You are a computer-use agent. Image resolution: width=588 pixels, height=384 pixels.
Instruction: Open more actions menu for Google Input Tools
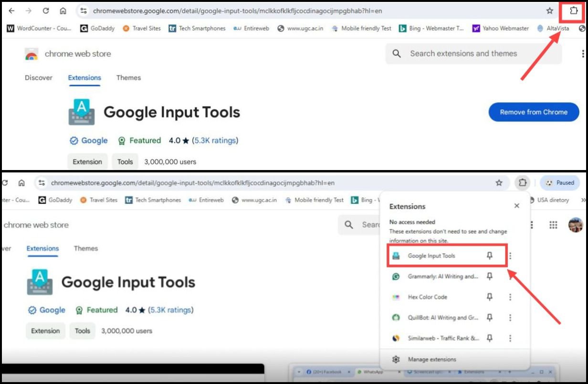tap(510, 256)
